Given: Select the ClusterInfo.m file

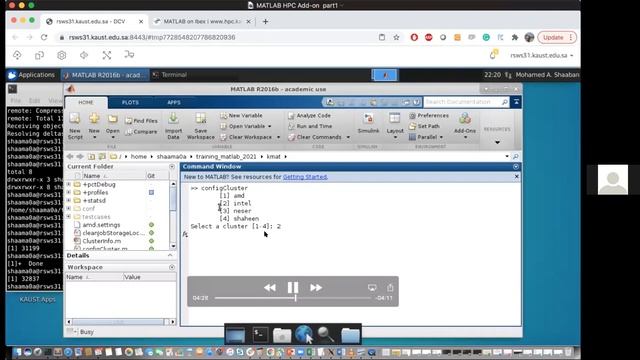Looking at the screenshot, I should [101, 241].
